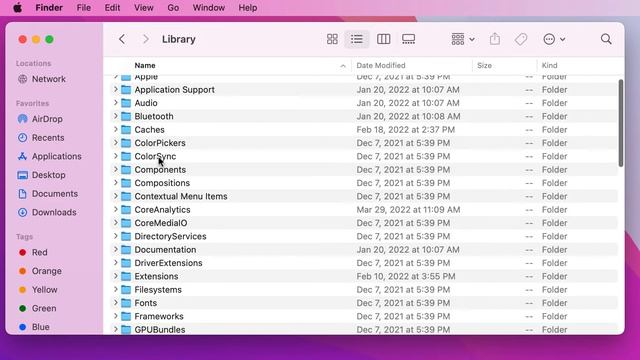Click the Mar 29, 2022 date cell
The height and width of the screenshot is (360, 640).
pyautogui.click(x=408, y=210)
